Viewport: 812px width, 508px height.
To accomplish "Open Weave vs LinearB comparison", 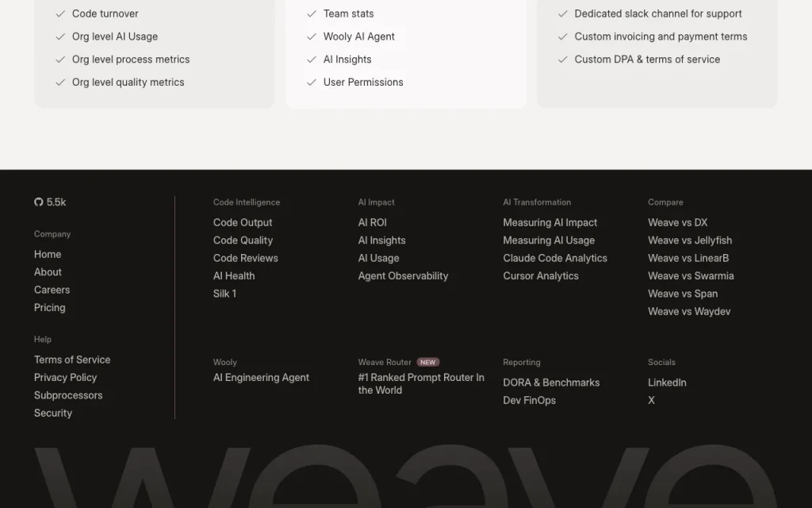I will click(688, 258).
